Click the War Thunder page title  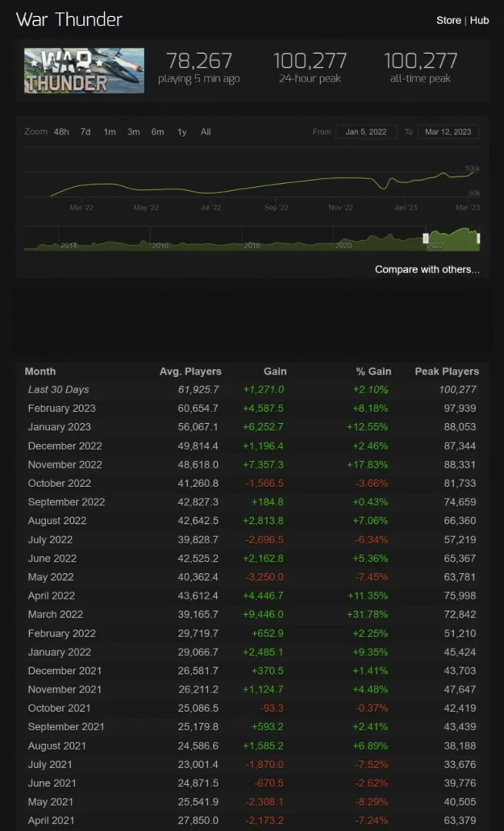pos(69,20)
